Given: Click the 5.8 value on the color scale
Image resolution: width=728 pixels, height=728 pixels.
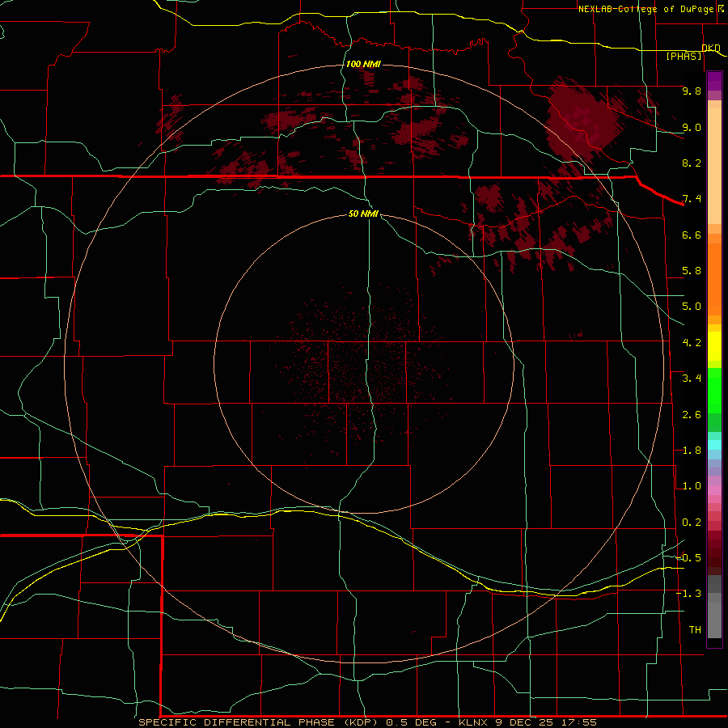Looking at the screenshot, I should coord(692,271).
